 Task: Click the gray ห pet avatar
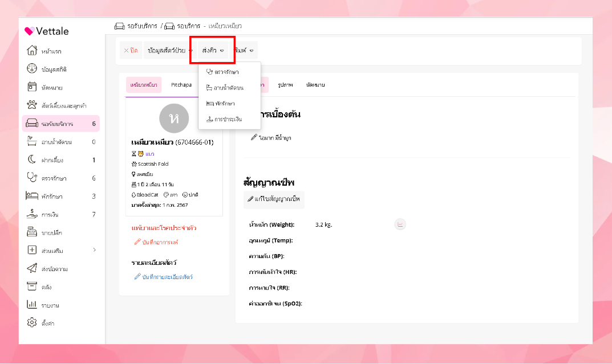174,118
